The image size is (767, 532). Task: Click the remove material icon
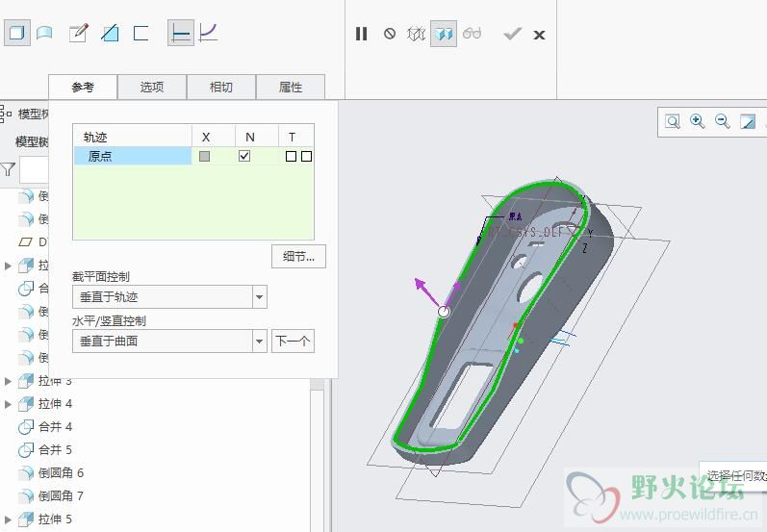[x=110, y=34]
